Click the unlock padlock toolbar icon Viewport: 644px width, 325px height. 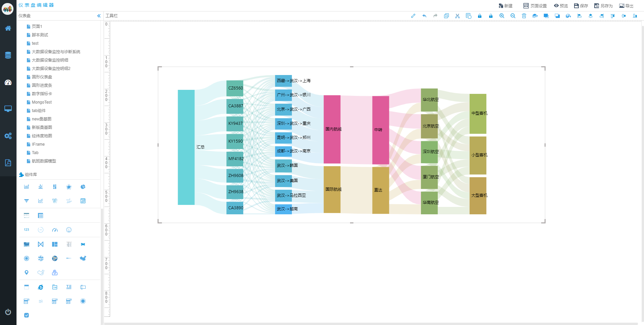pos(491,16)
